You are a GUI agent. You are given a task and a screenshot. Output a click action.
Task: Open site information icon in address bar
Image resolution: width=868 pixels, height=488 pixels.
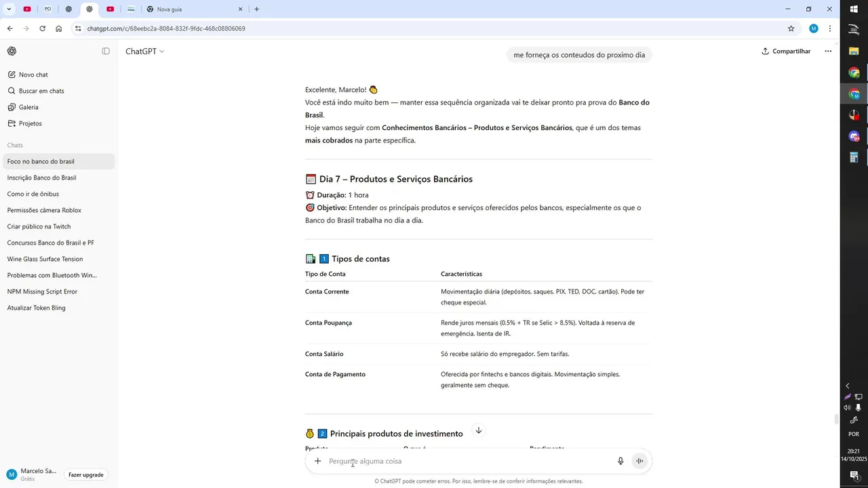click(78, 28)
